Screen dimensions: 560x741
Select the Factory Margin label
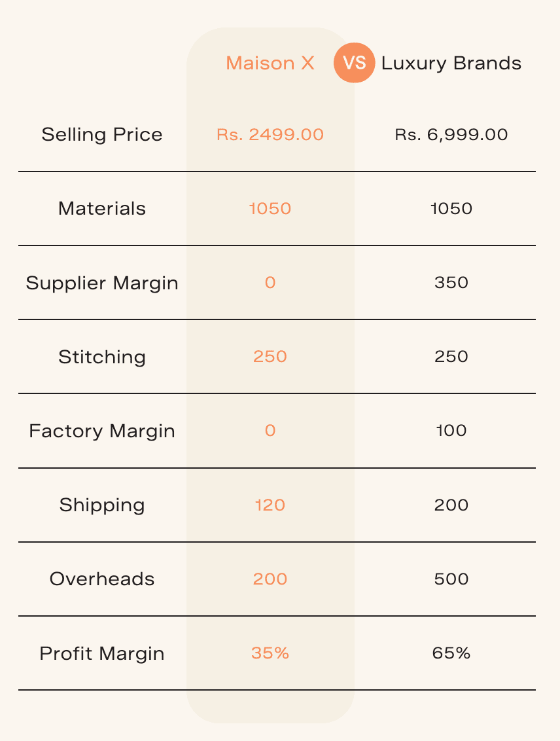click(x=102, y=431)
